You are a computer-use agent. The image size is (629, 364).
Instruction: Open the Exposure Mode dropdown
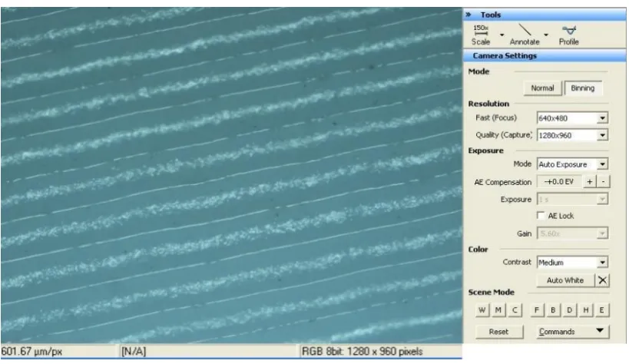coord(603,164)
